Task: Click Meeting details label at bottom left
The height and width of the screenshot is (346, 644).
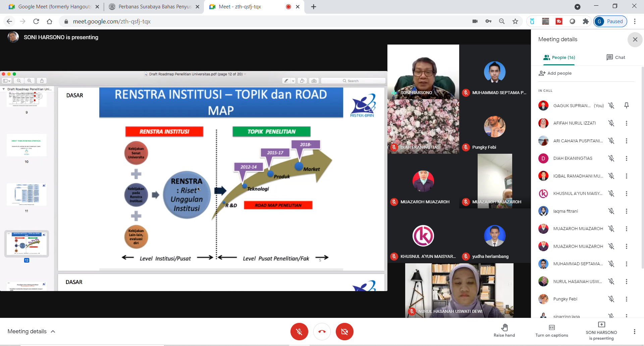Action: coord(27,332)
